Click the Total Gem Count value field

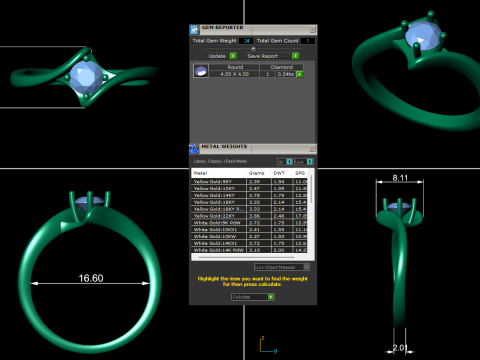(308, 41)
